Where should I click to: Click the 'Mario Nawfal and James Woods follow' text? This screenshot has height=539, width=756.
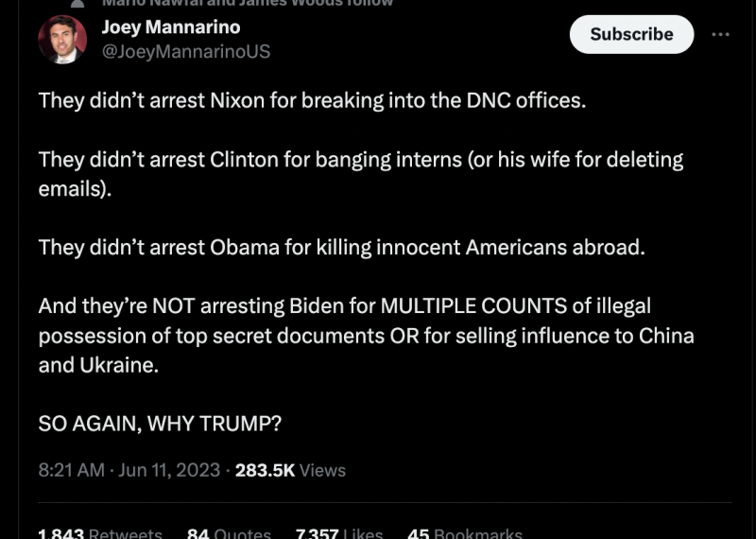point(248,4)
